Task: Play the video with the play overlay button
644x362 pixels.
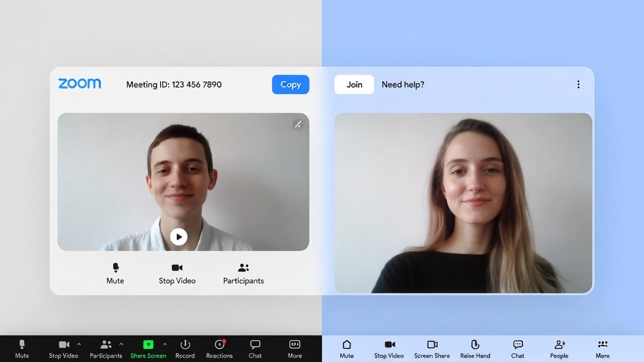Action: point(179,236)
